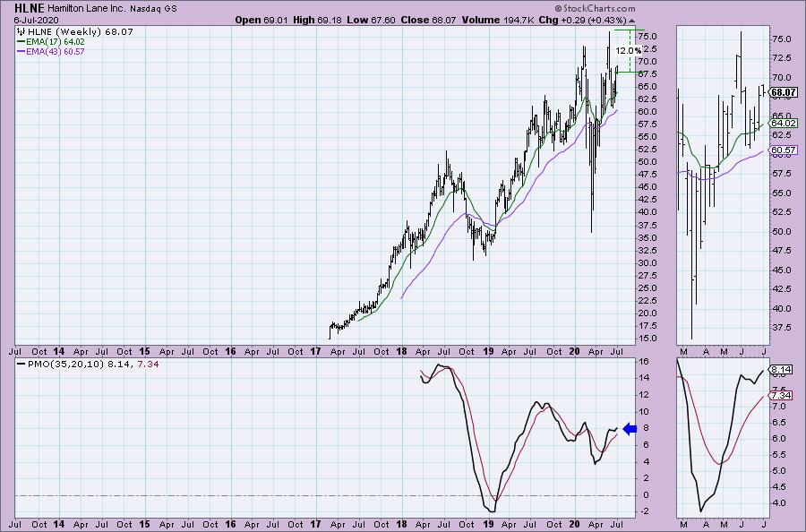Click the HLNE ticker symbol in header

coord(30,8)
